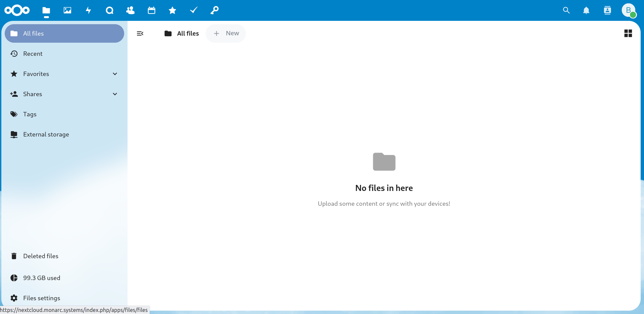644x314 pixels.
Task: Open the user avatar menu
Action: pyautogui.click(x=629, y=10)
